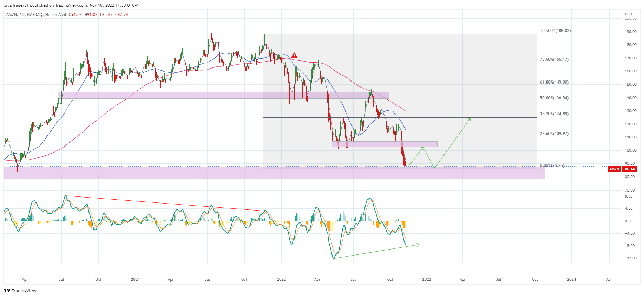Click the 190.00 price axis label
This screenshot has width=644, height=297.
click(631, 32)
